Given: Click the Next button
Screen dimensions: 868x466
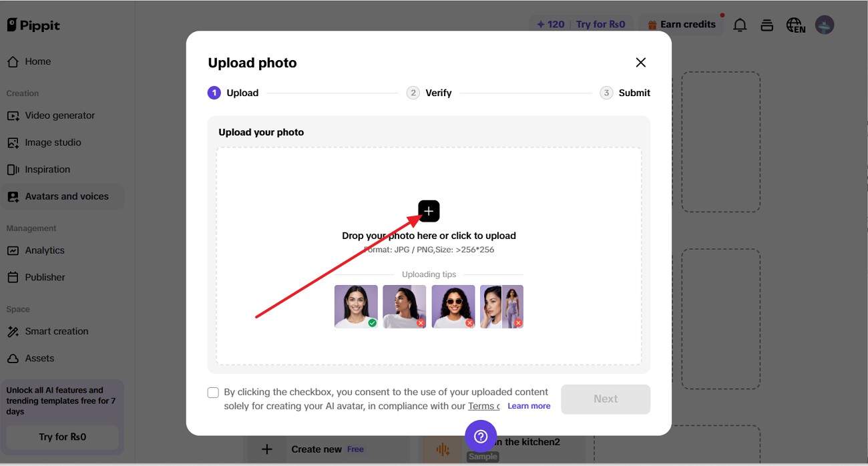Looking at the screenshot, I should 606,399.
